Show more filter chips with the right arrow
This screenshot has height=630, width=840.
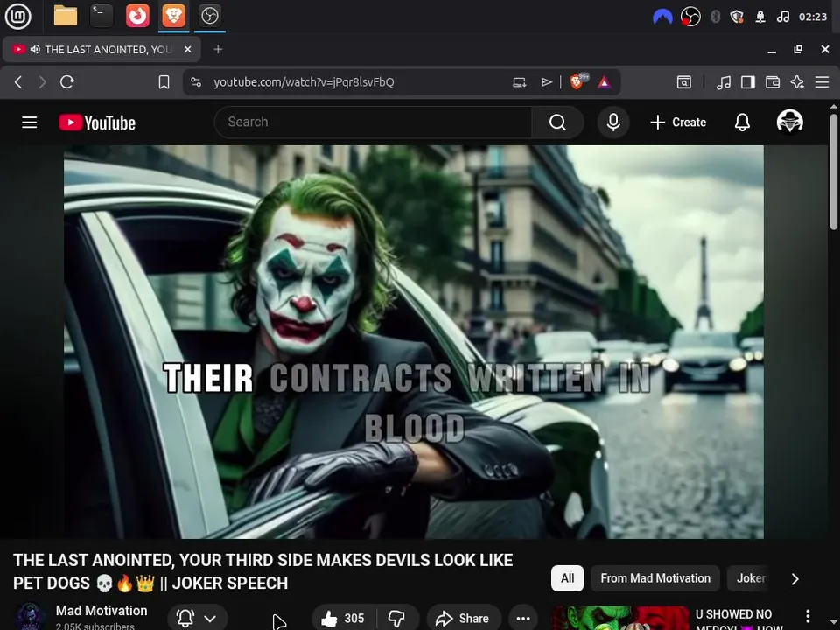[x=795, y=579]
